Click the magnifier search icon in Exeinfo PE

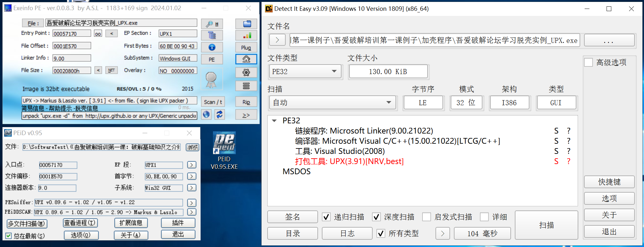click(212, 24)
